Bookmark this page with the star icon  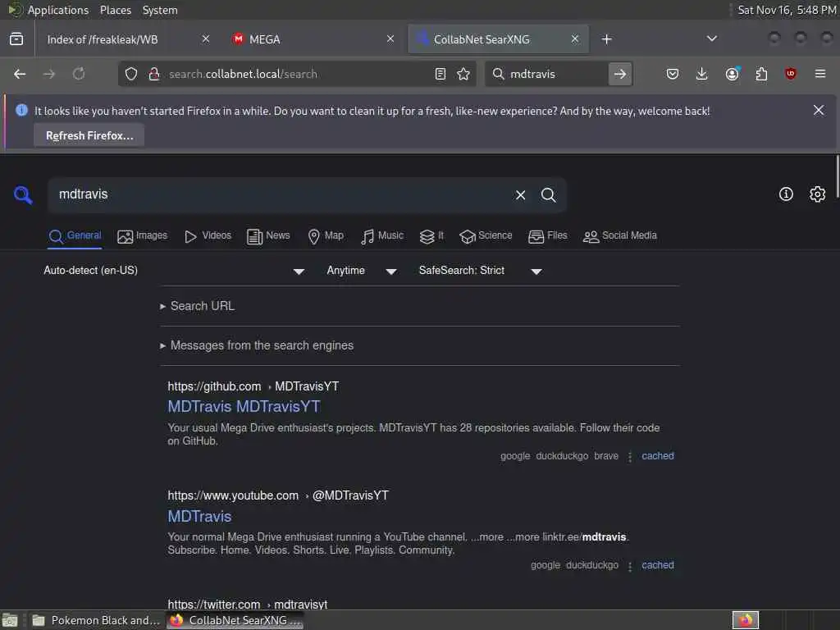pos(463,74)
